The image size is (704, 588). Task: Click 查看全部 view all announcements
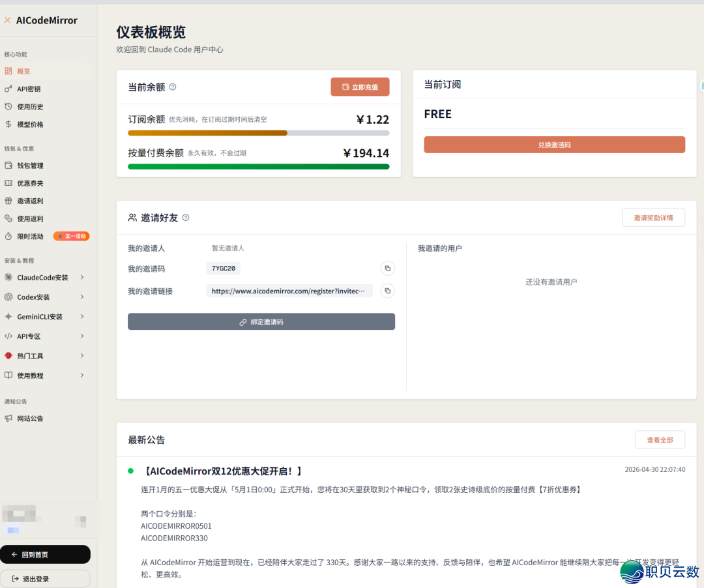[x=660, y=440]
